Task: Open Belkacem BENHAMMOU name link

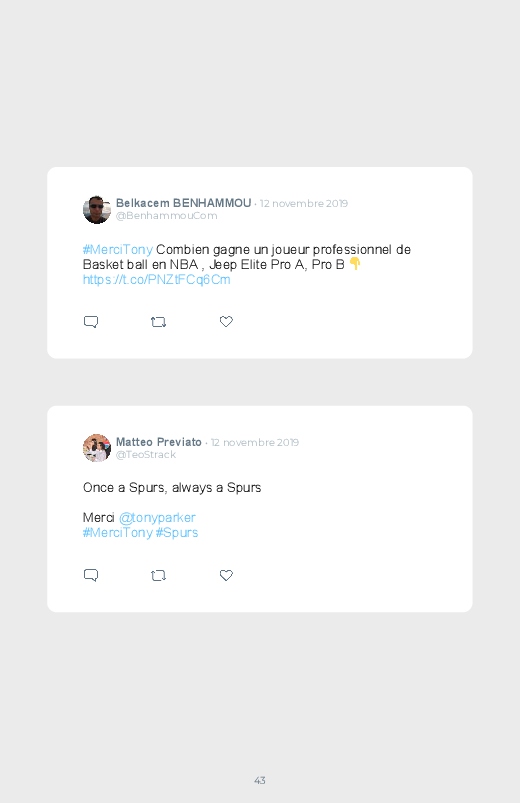Action: tap(183, 203)
